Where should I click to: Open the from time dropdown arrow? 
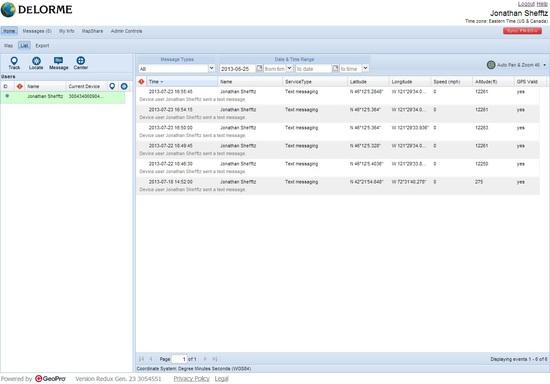tap(290, 68)
